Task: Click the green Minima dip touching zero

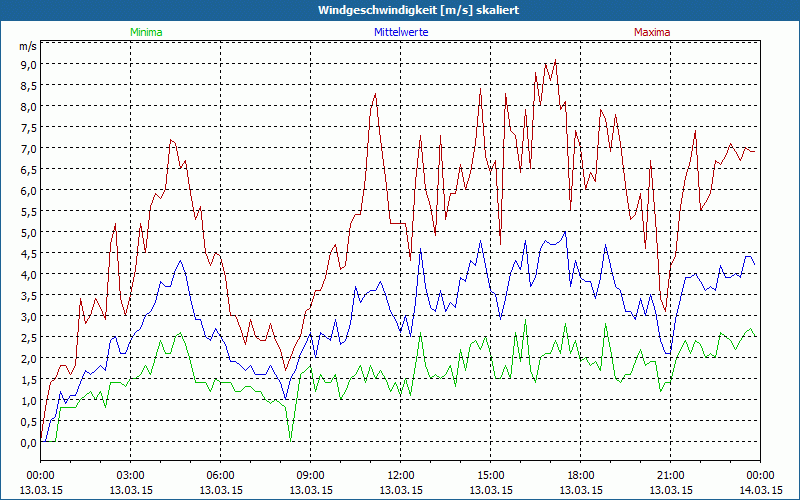Action: point(290,440)
